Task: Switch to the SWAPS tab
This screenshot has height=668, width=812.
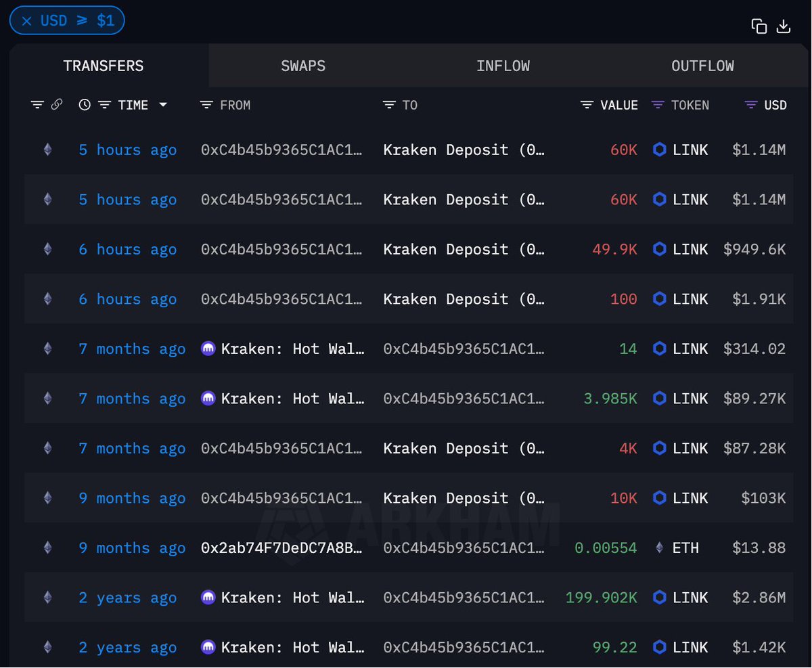Action: [x=303, y=66]
